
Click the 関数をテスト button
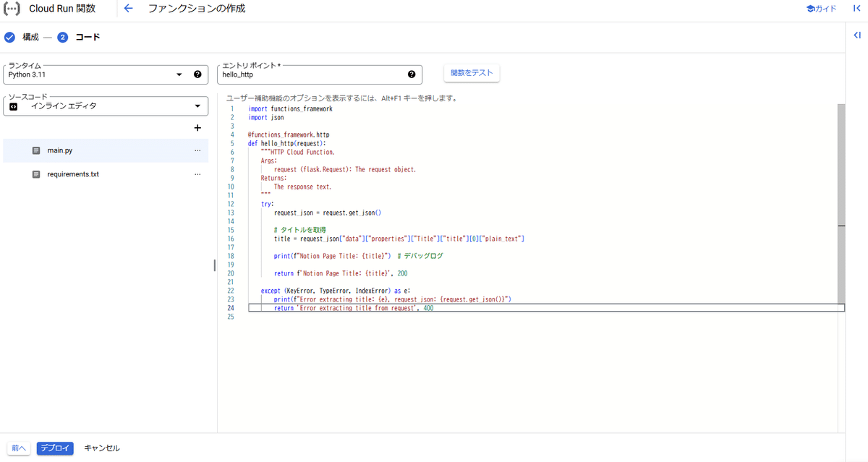coord(472,73)
